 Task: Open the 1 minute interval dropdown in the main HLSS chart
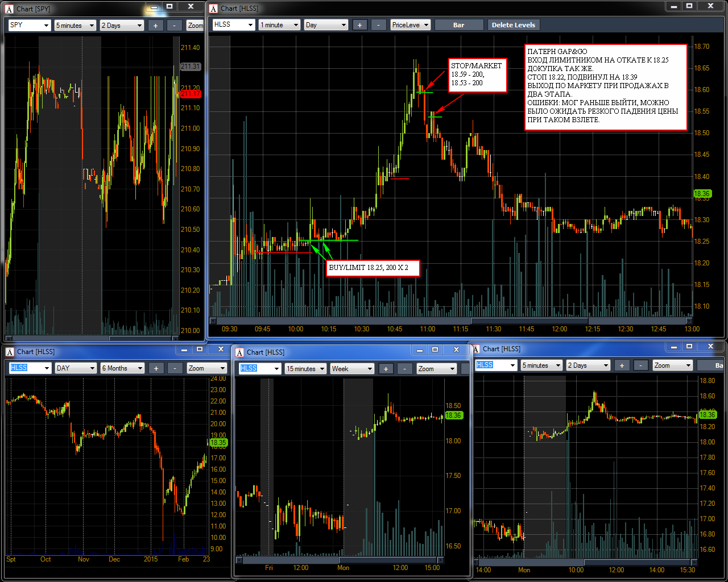click(x=279, y=24)
